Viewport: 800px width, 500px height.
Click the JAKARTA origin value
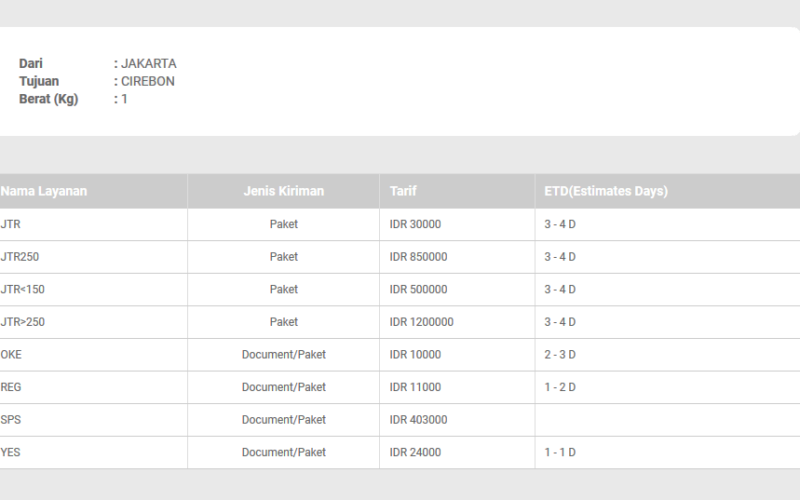[148, 64]
